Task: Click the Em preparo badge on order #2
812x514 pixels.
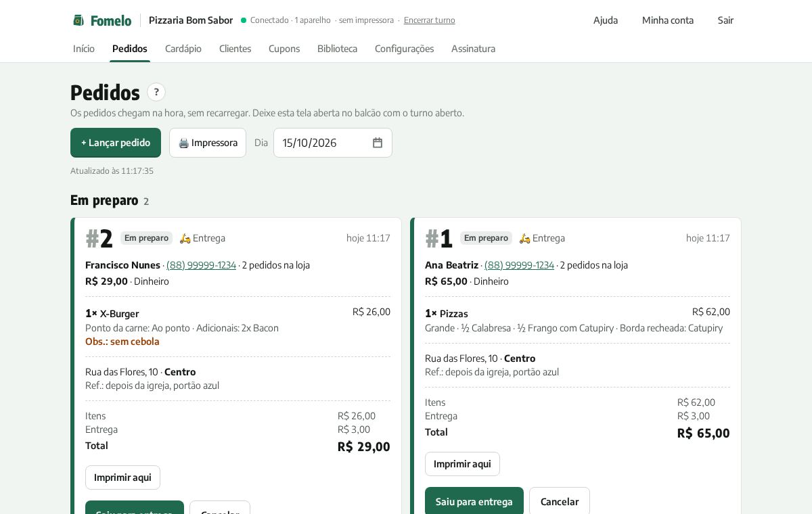Action: click(146, 238)
